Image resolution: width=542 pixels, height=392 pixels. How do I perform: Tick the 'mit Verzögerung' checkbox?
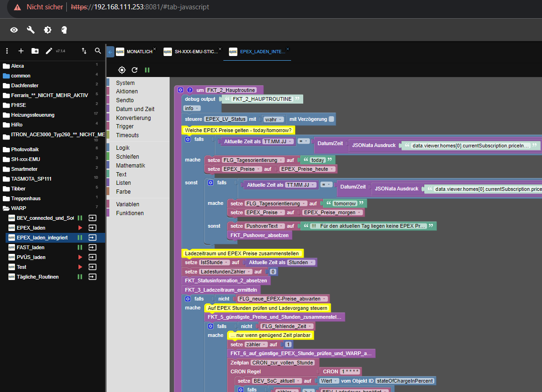tap(331, 119)
